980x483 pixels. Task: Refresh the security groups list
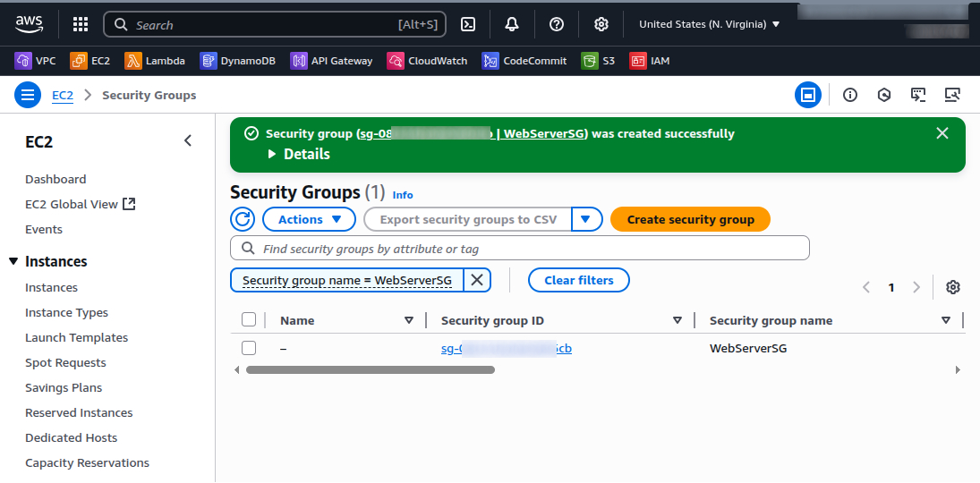click(243, 219)
